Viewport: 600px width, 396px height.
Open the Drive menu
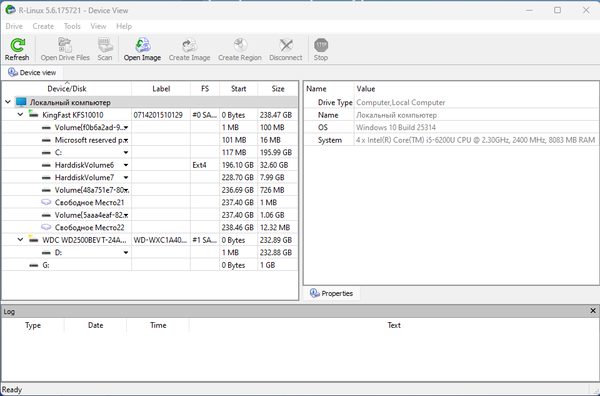click(x=14, y=26)
